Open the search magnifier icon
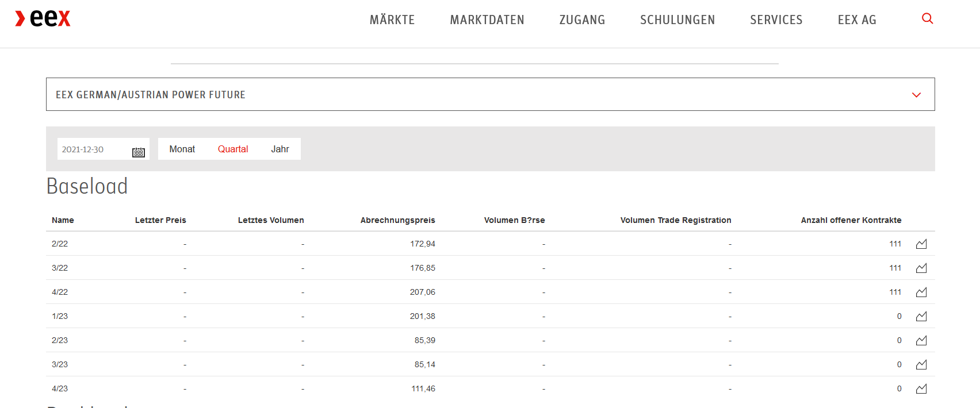 [927, 18]
